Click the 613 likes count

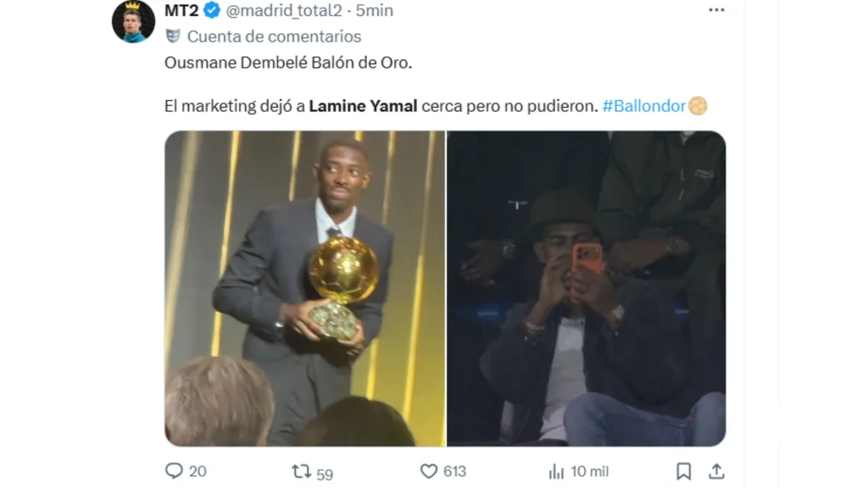(x=454, y=472)
